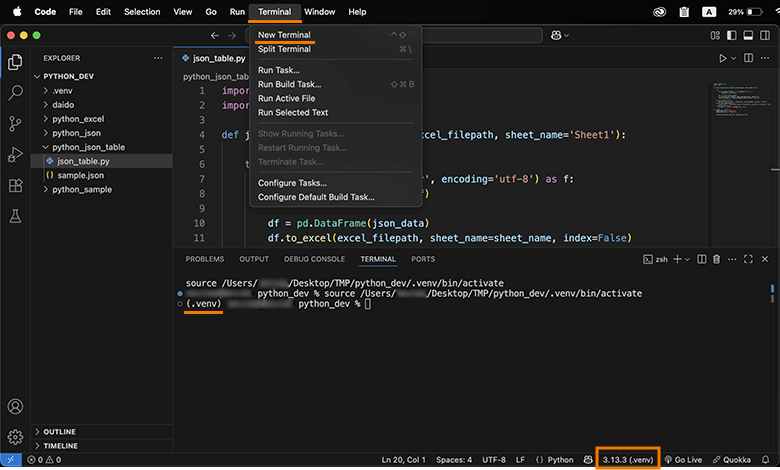
Task: Select Split Terminal menu entry
Action: click(x=335, y=49)
